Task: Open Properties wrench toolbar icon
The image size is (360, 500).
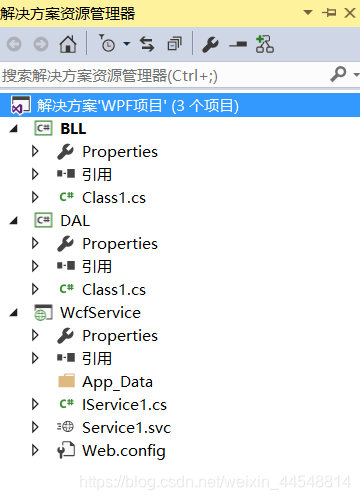Action: coord(210,45)
